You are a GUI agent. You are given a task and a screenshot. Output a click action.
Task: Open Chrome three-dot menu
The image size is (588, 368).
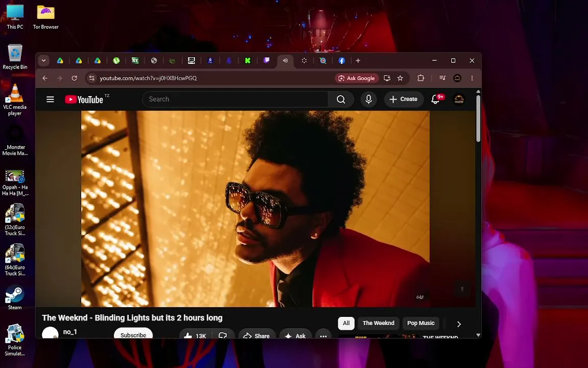coord(472,78)
